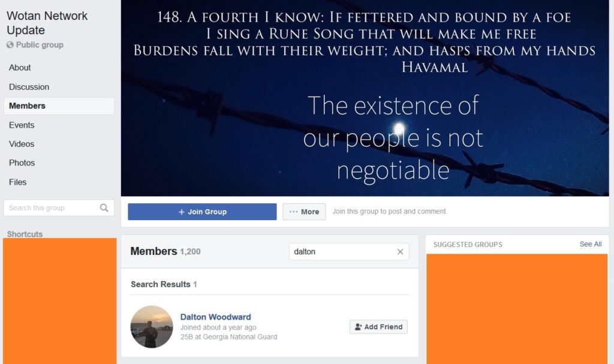The image size is (614, 364).
Task: Open the three-dots More menu
Action: pos(304,212)
